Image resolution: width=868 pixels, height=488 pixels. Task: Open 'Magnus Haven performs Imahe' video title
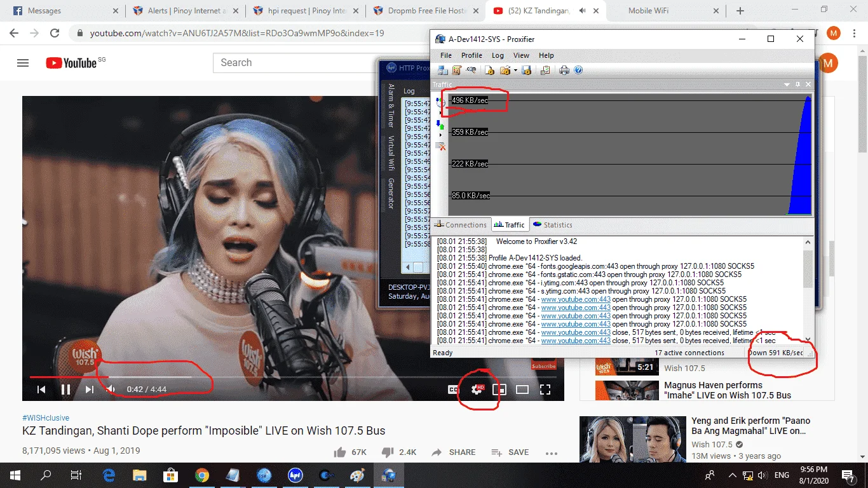[728, 390]
